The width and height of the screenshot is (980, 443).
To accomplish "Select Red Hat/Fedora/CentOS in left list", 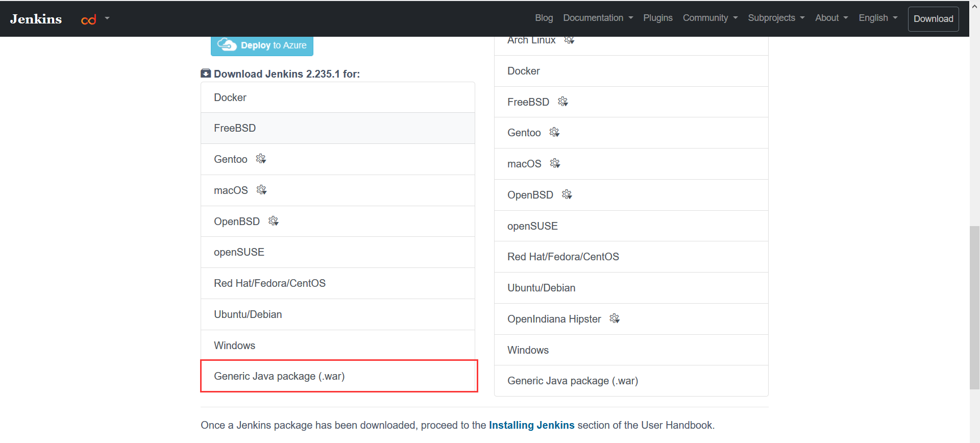I will coord(338,283).
